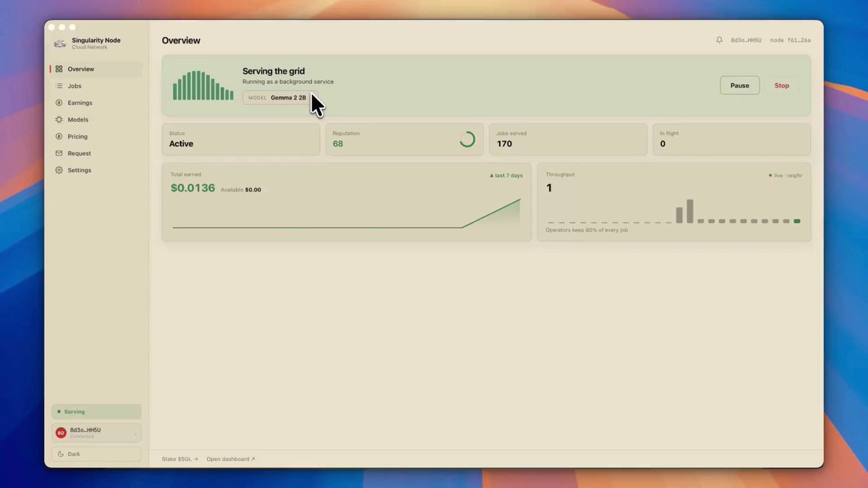This screenshot has height=488, width=868.
Task: Click the Singularity Node logo icon
Action: [60, 43]
